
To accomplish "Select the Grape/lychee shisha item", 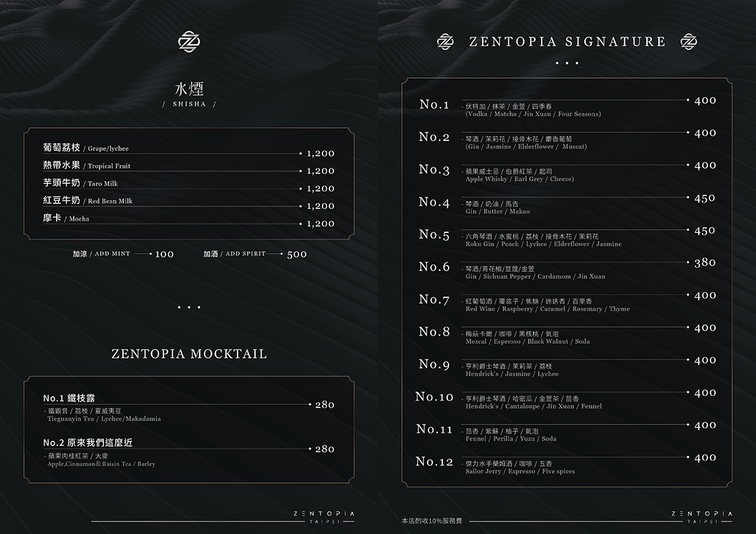I will [188, 150].
